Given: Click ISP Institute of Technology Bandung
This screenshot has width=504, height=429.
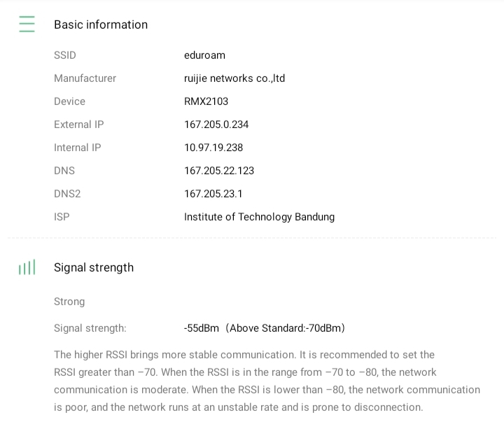Looking at the screenshot, I should click(259, 217).
